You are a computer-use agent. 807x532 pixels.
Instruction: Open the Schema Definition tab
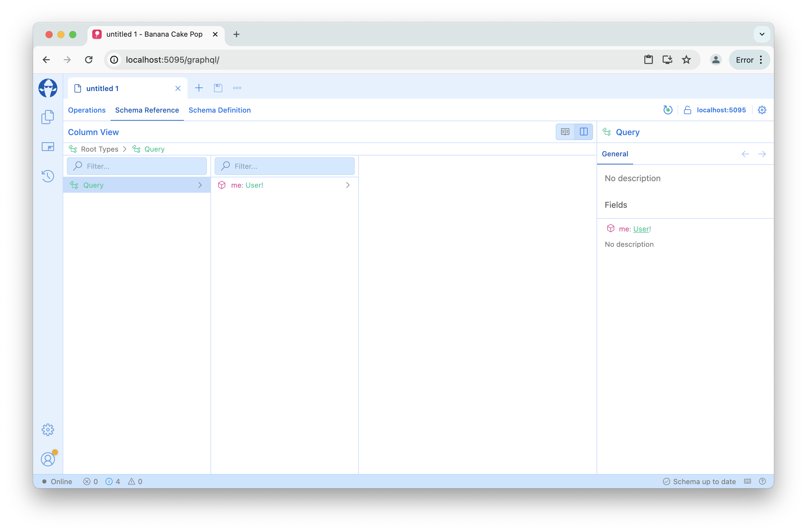click(220, 110)
